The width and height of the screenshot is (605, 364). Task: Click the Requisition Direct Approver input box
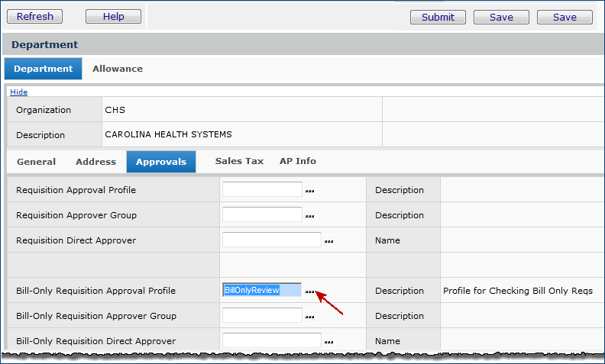pos(271,240)
